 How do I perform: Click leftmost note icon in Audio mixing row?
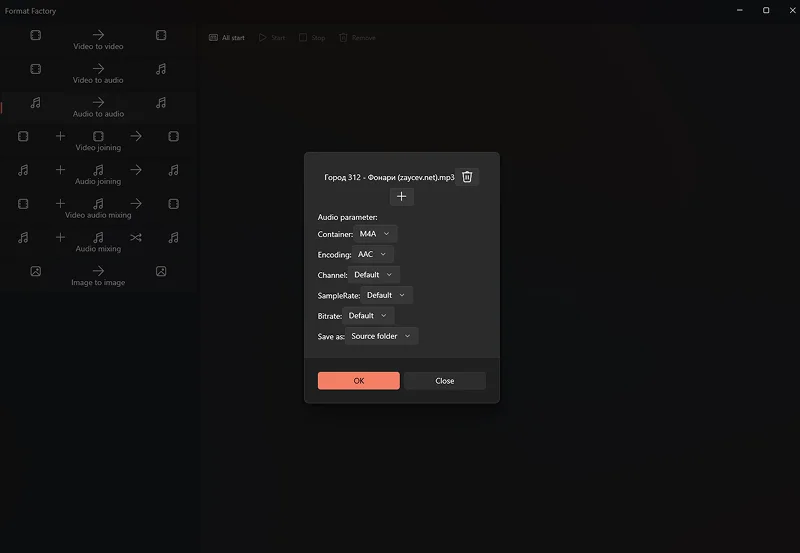click(23, 237)
